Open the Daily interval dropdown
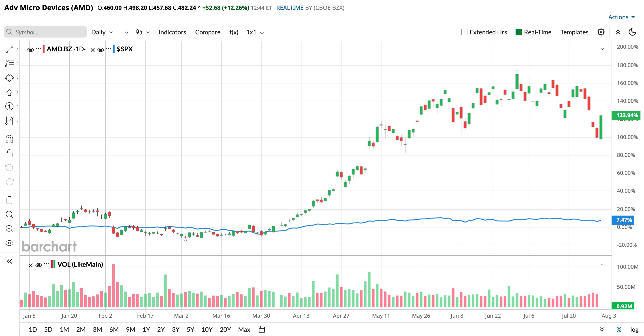644x336 pixels. click(102, 32)
